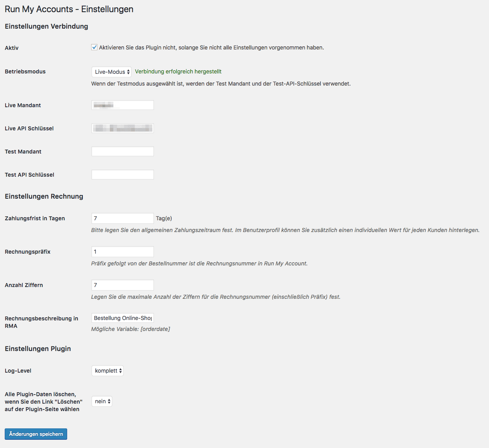This screenshot has height=448, width=489.
Task: Click the Einstellungen Verbindung section heading
Action: [46, 26]
